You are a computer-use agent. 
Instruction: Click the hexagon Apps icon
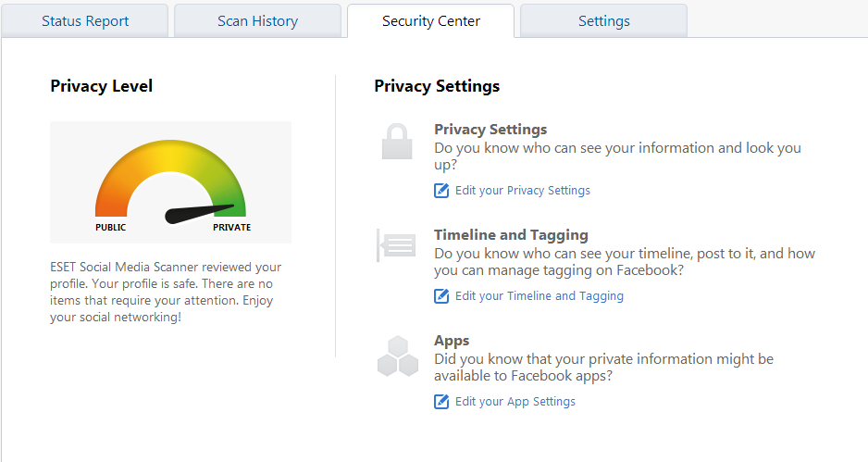click(397, 356)
